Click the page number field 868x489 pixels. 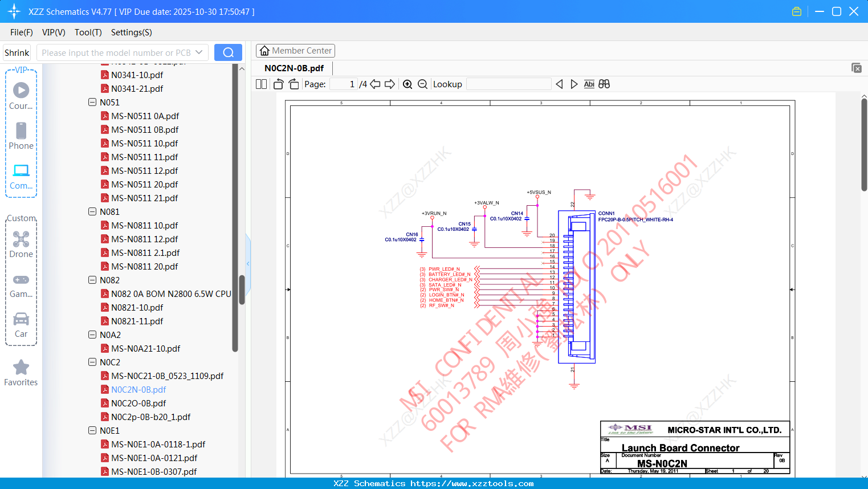tap(343, 84)
